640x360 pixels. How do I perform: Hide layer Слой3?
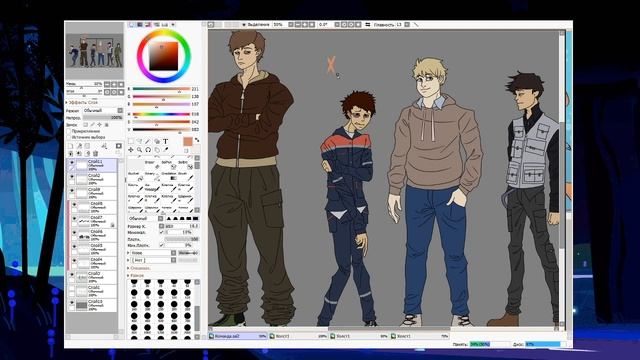click(72, 274)
